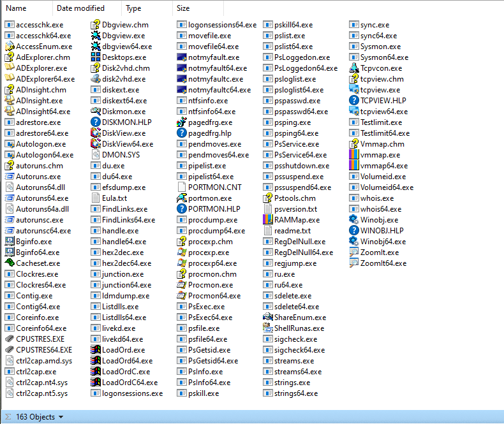Click the Autologon.exe icon
The width and height of the screenshot is (504, 424).
10,144
